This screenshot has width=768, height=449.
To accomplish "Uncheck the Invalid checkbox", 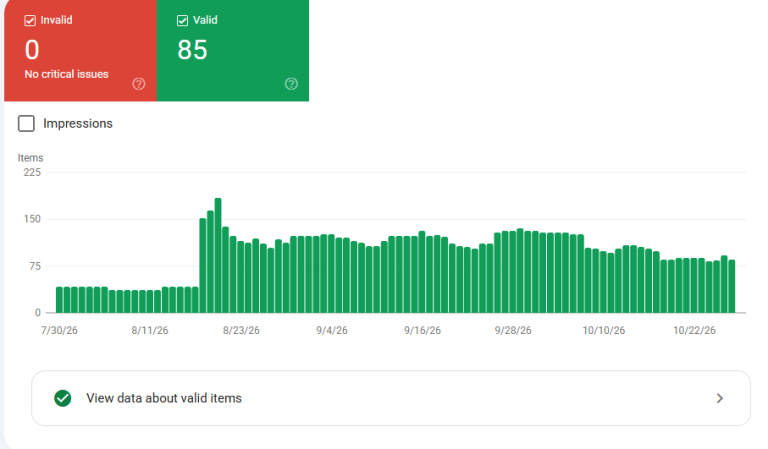I will tap(30, 21).
